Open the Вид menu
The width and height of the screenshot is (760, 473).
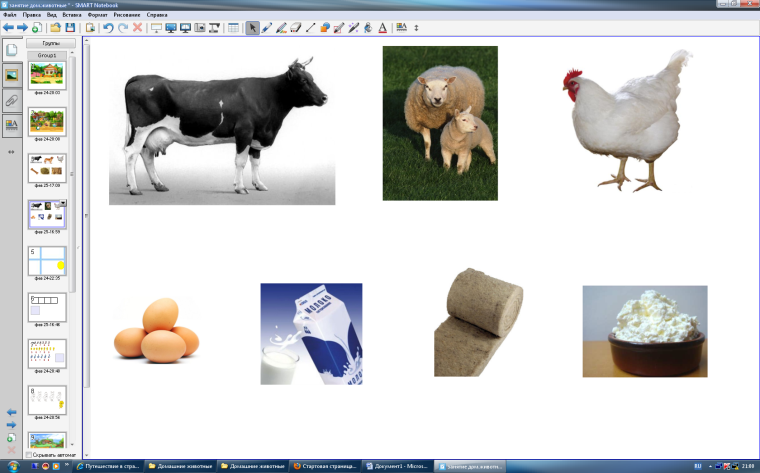(x=52, y=15)
